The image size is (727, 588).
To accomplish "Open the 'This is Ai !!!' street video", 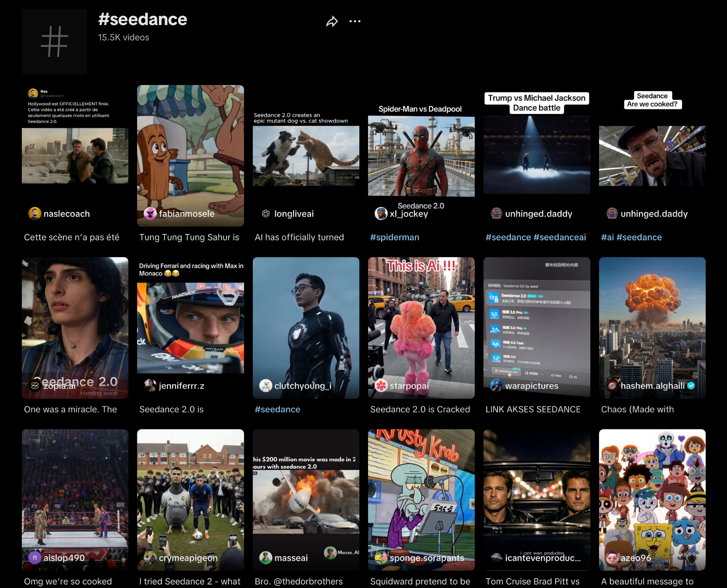I will pos(422,328).
